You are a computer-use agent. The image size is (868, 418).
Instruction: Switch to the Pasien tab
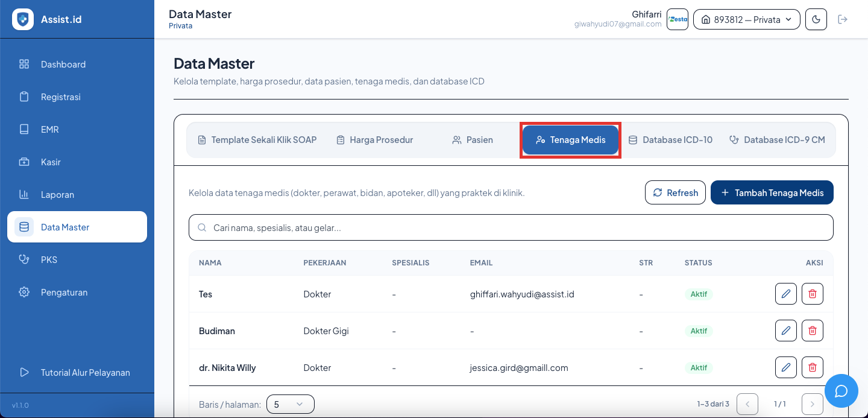[473, 140]
